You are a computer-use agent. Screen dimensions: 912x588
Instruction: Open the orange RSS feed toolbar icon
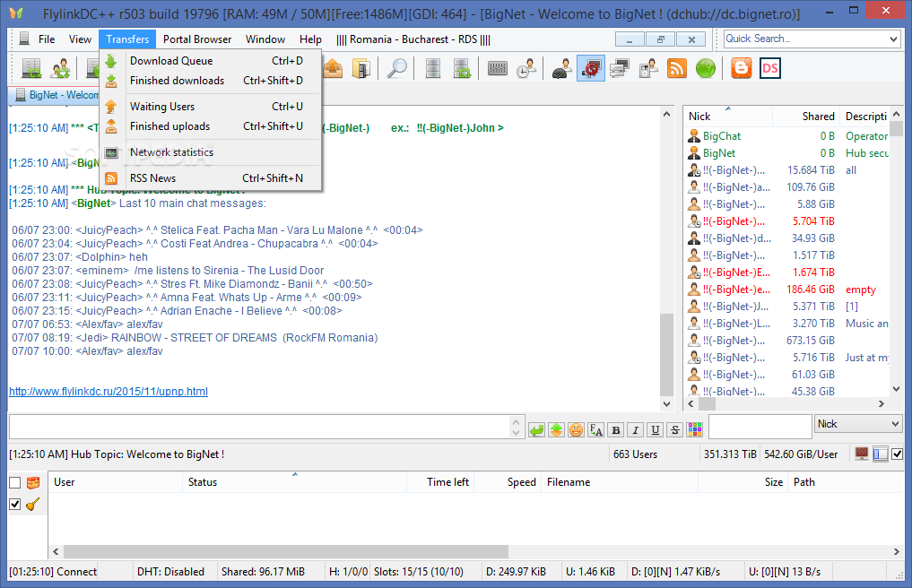click(x=677, y=69)
